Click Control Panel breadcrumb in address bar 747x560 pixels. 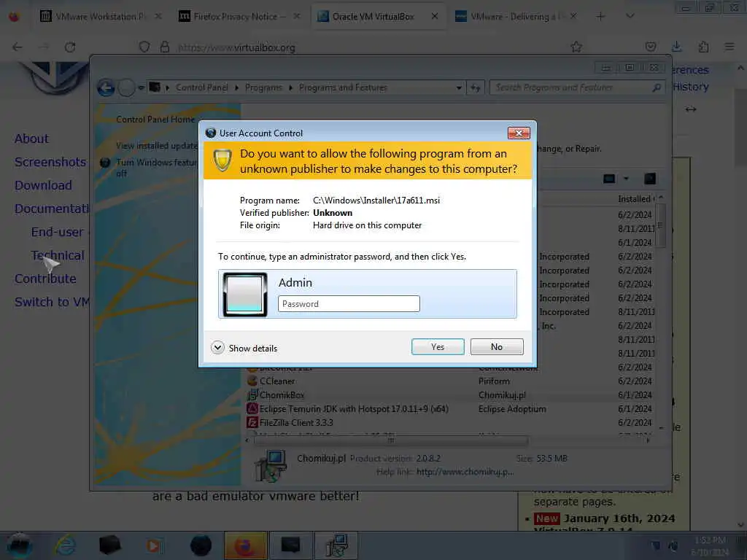(x=201, y=87)
